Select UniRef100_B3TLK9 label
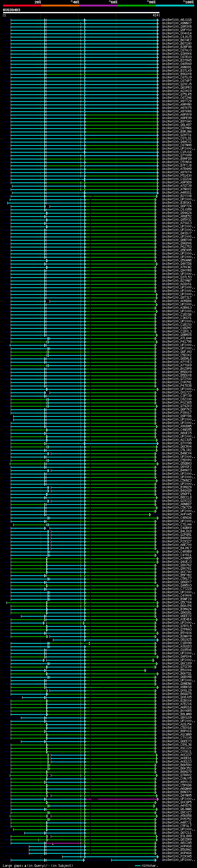Image resolution: width=197 pixels, height=868 pixels. tap(177, 71)
